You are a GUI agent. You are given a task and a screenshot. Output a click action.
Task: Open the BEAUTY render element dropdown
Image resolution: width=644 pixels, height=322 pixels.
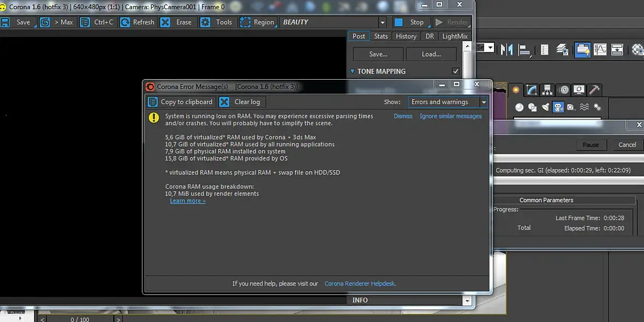(333, 22)
